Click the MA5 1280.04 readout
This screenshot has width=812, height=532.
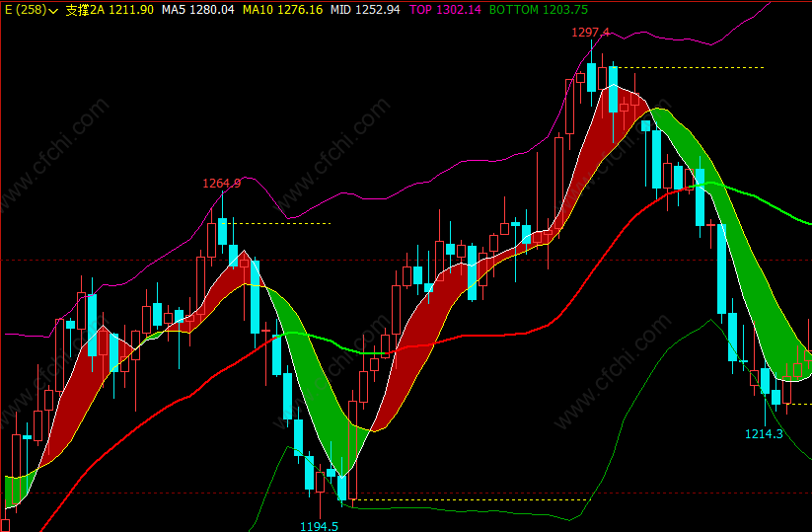(198, 10)
